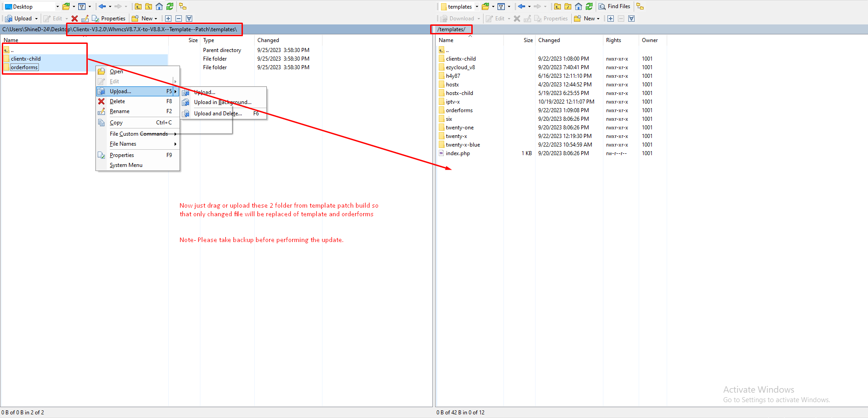Click the local panel filter icon
This screenshot has height=418, width=868.
pos(82,6)
